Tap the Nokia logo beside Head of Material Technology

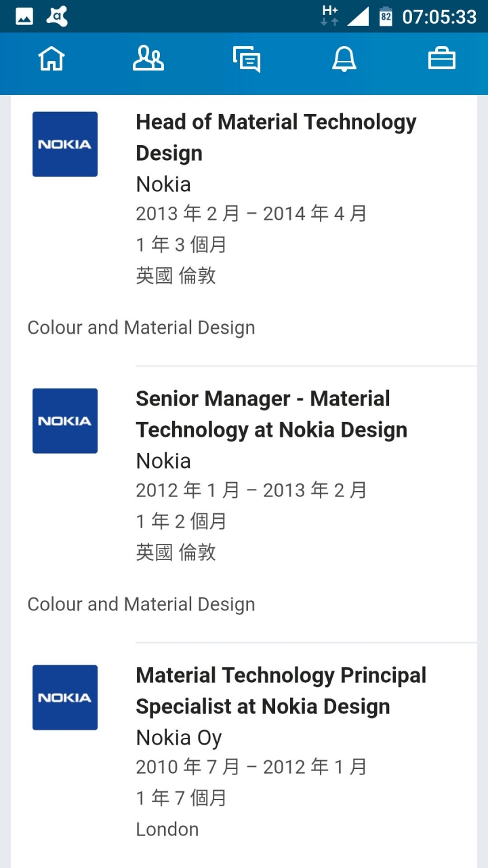pyautogui.click(x=65, y=144)
